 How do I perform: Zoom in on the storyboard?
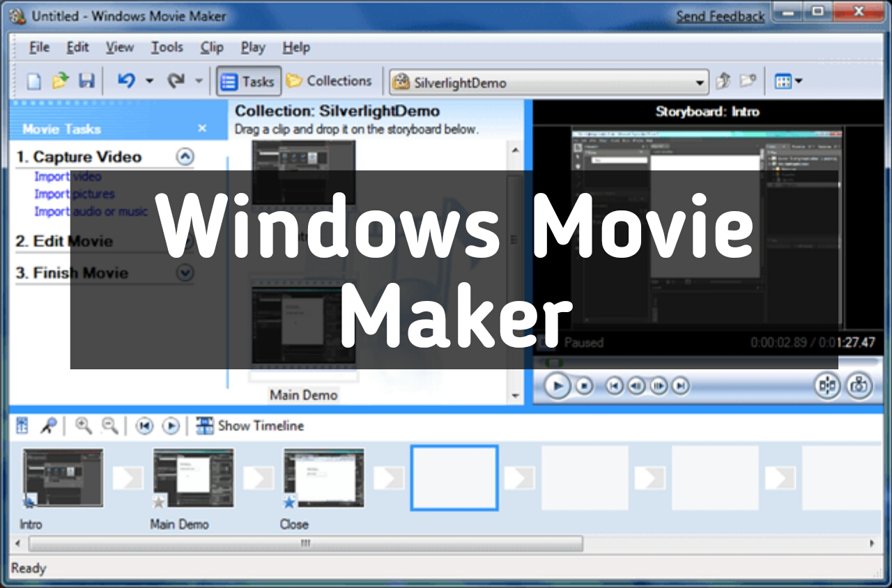click(x=83, y=426)
